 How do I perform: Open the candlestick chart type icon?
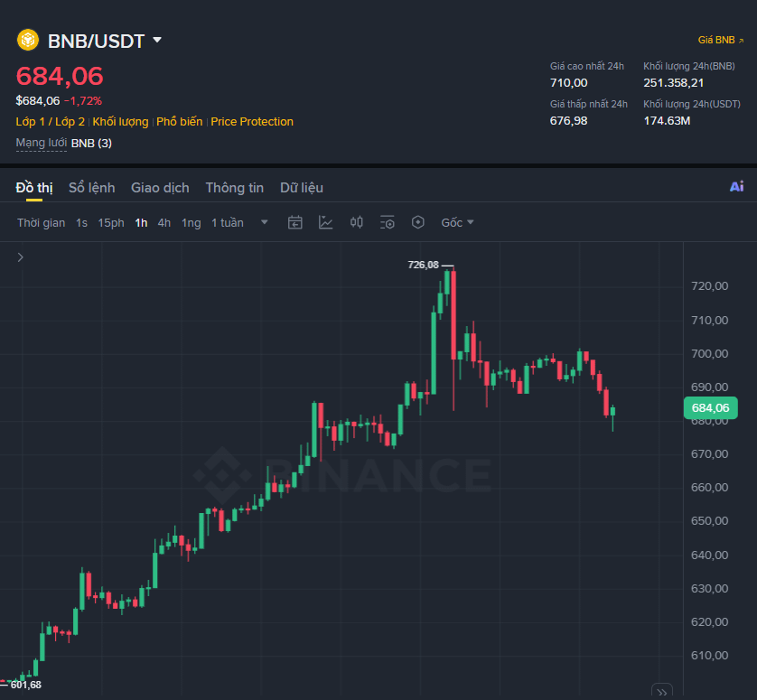(x=356, y=222)
